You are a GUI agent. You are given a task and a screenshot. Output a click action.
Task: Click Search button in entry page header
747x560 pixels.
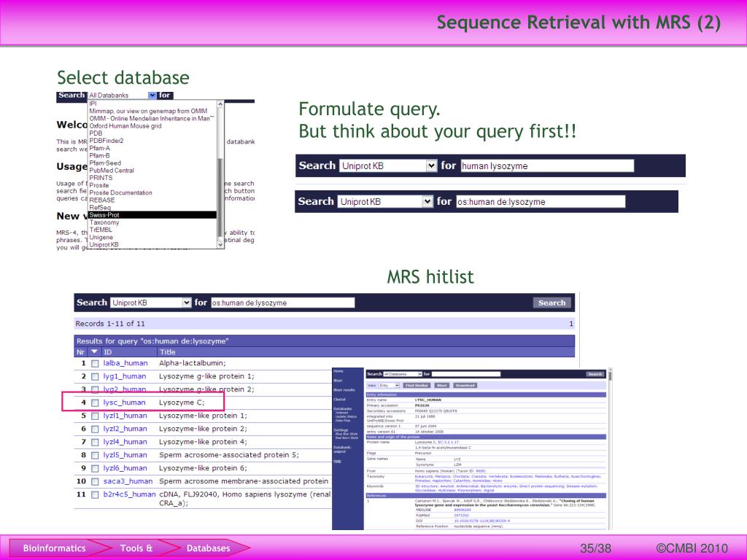click(595, 374)
